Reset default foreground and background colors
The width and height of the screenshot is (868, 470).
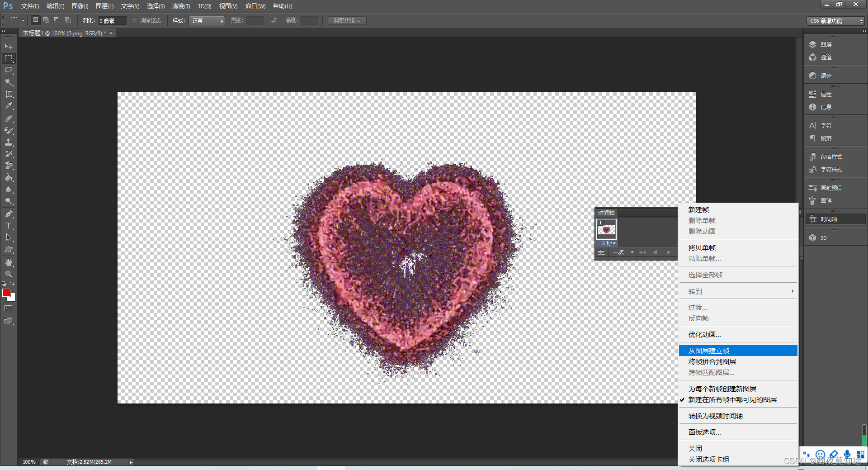pyautogui.click(x=4, y=284)
